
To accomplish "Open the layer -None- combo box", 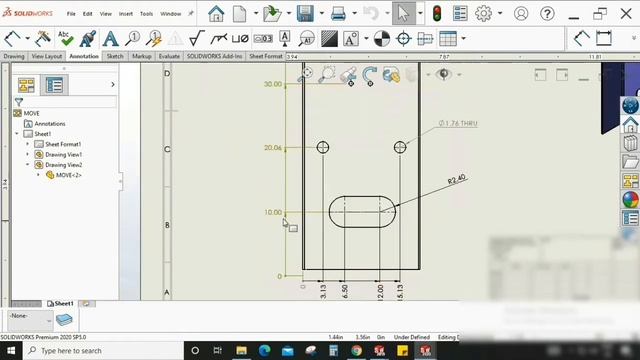I will tap(30, 320).
